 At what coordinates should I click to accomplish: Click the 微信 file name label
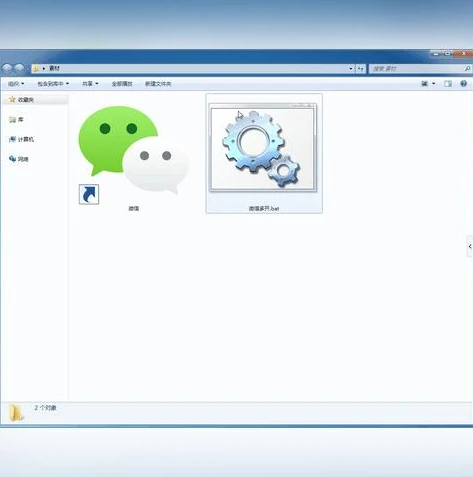134,208
